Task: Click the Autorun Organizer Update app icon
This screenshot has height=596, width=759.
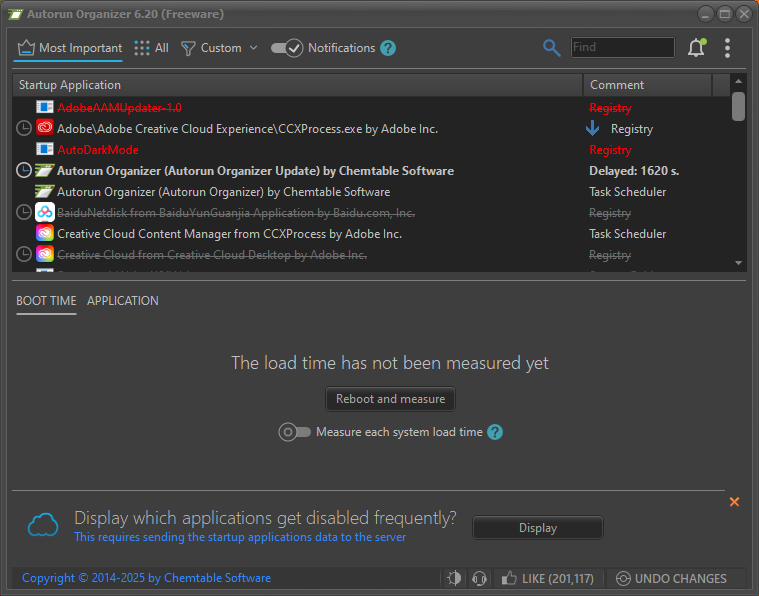Action: (45, 170)
